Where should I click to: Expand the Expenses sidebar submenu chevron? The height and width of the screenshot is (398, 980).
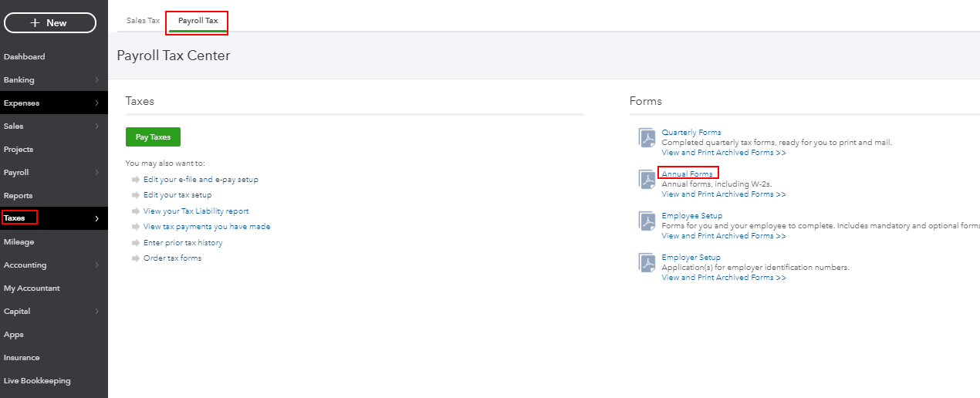coord(96,103)
